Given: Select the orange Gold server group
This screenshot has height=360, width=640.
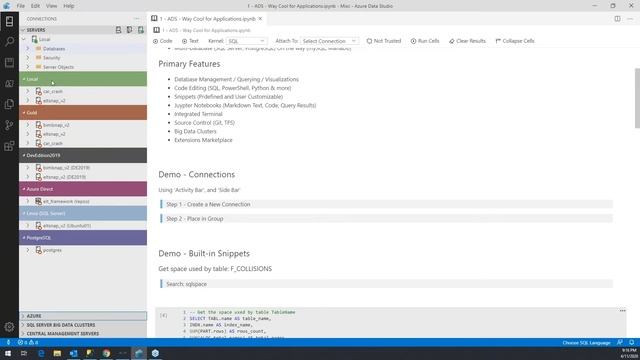Looking at the screenshot, I should point(83,112).
